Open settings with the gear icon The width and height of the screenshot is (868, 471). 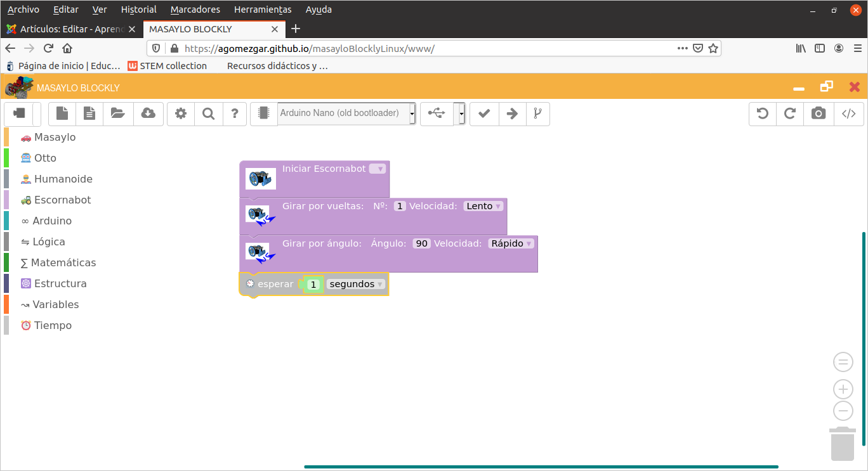click(181, 113)
